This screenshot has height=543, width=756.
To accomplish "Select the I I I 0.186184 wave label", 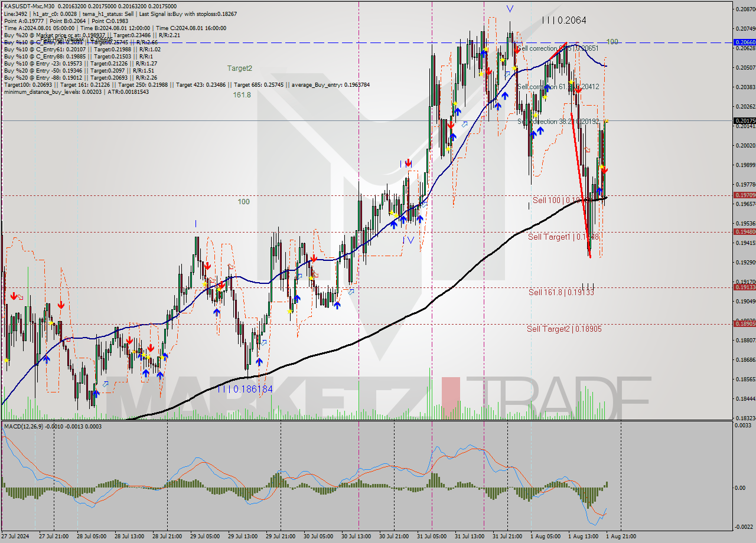I will coord(245,389).
